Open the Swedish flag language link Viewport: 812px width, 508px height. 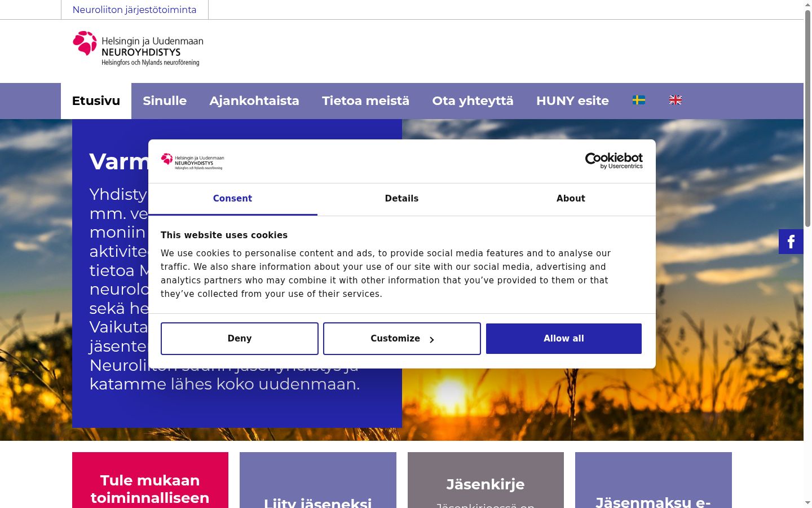coord(639,100)
